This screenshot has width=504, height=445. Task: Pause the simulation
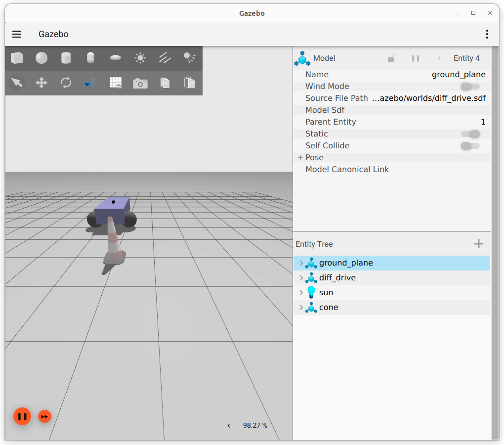click(x=22, y=416)
